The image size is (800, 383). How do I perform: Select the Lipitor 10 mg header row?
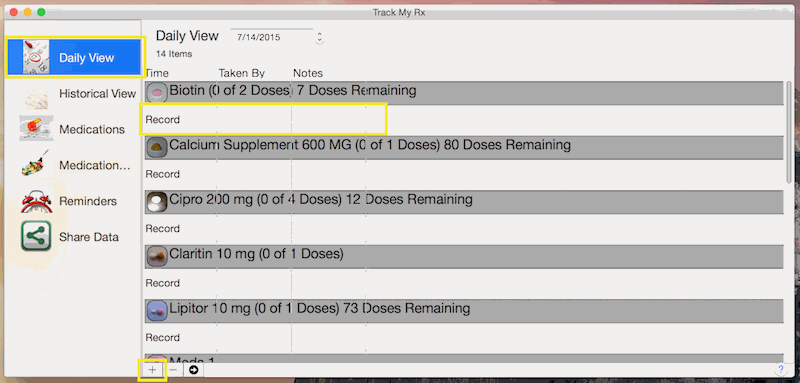pyautogui.click(x=464, y=311)
